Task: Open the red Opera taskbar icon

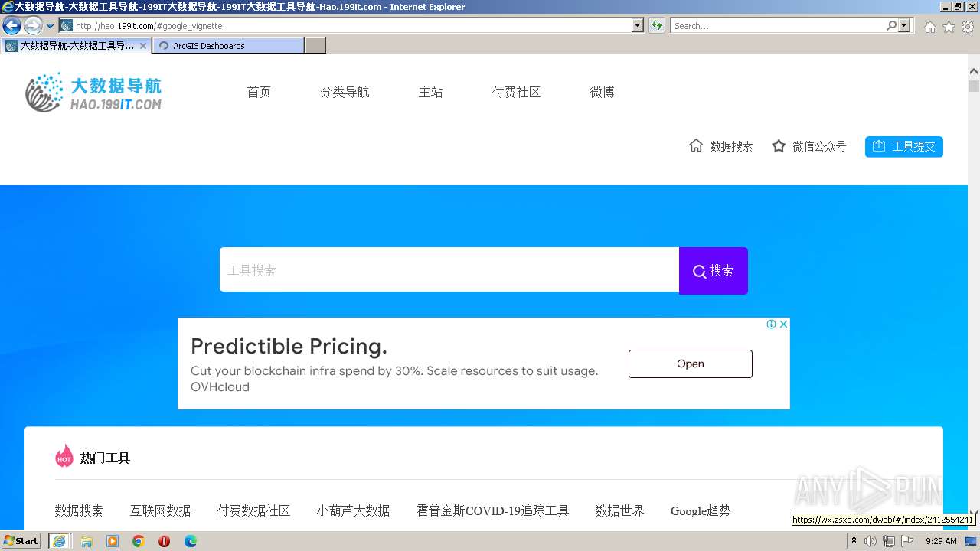Action: (x=164, y=541)
